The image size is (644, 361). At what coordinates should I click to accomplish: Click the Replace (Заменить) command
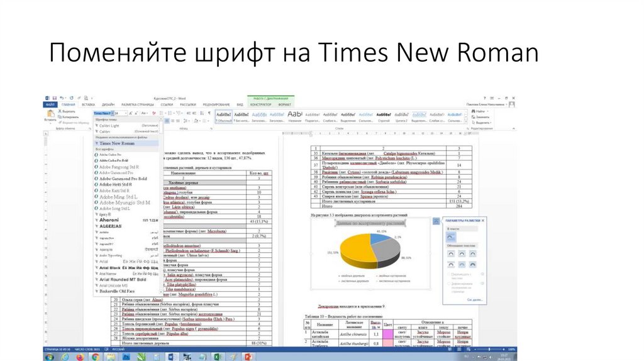[x=480, y=117]
